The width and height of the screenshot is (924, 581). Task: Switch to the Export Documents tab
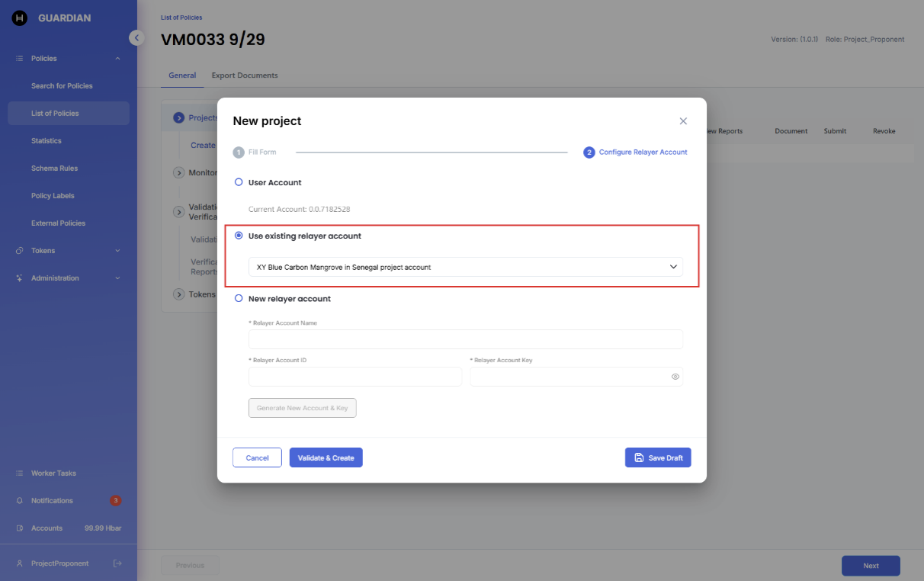[245, 75]
